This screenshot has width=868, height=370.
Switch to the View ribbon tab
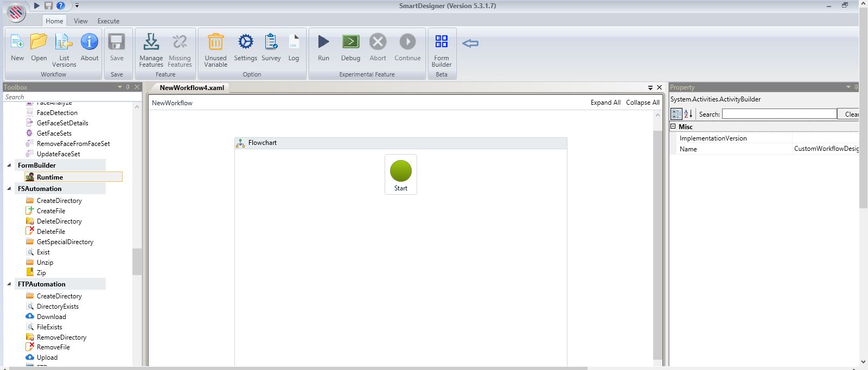[x=81, y=21]
